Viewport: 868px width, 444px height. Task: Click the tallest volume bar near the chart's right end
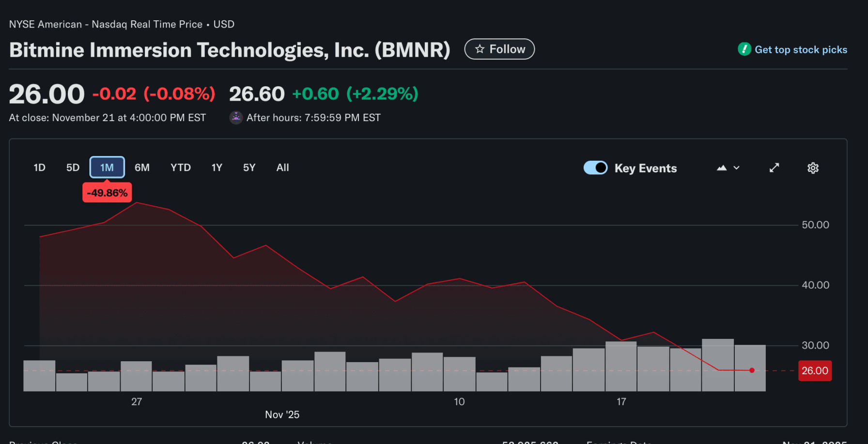[x=717, y=365]
